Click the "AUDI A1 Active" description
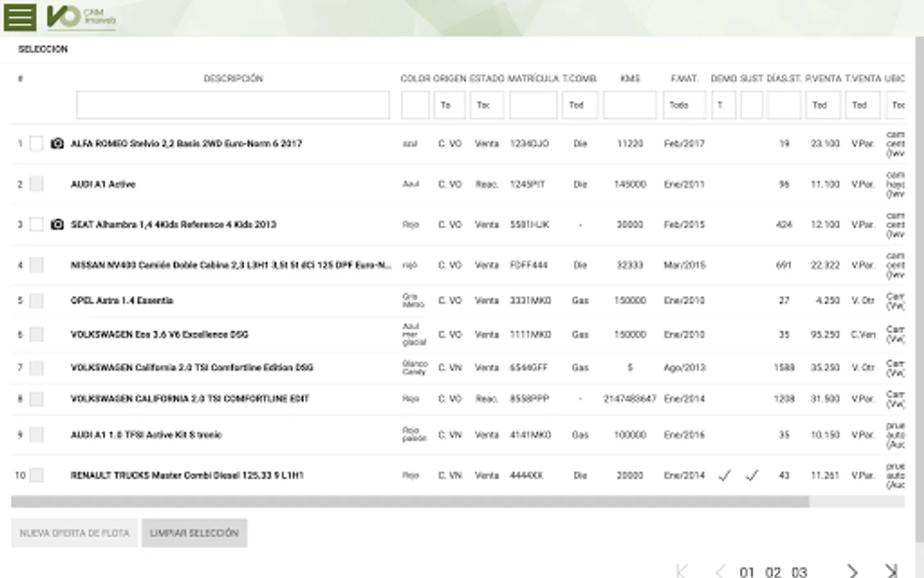Viewport: 924px width, 578px height. click(103, 184)
